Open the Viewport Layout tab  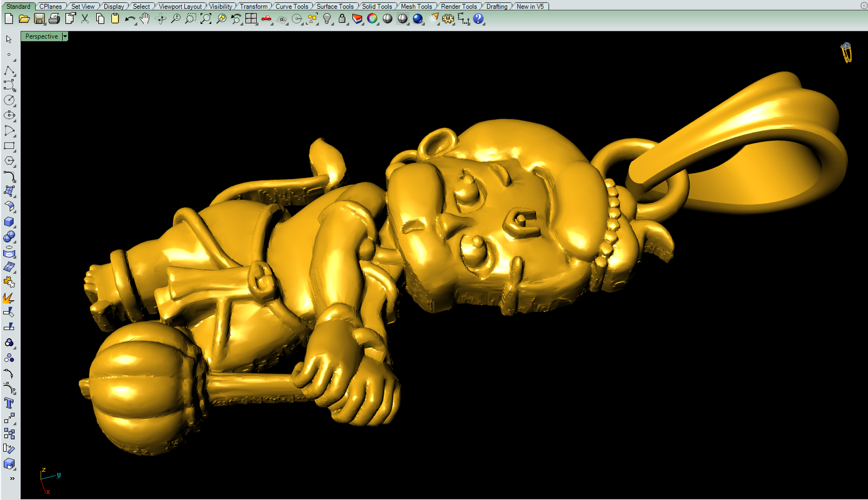click(x=180, y=7)
